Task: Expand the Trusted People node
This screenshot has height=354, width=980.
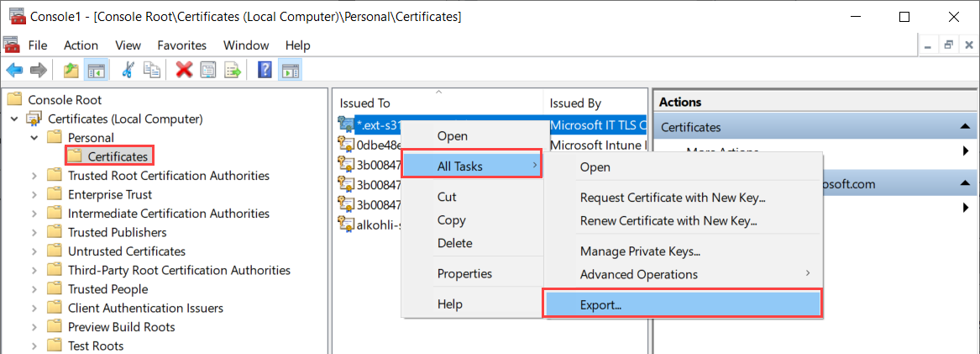Action: [x=34, y=289]
